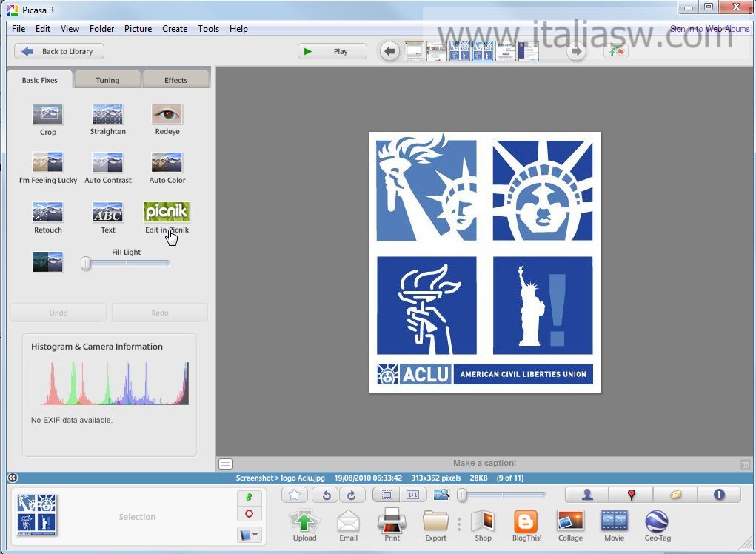Open the Create menu
The height and width of the screenshot is (554, 756).
pyautogui.click(x=175, y=28)
